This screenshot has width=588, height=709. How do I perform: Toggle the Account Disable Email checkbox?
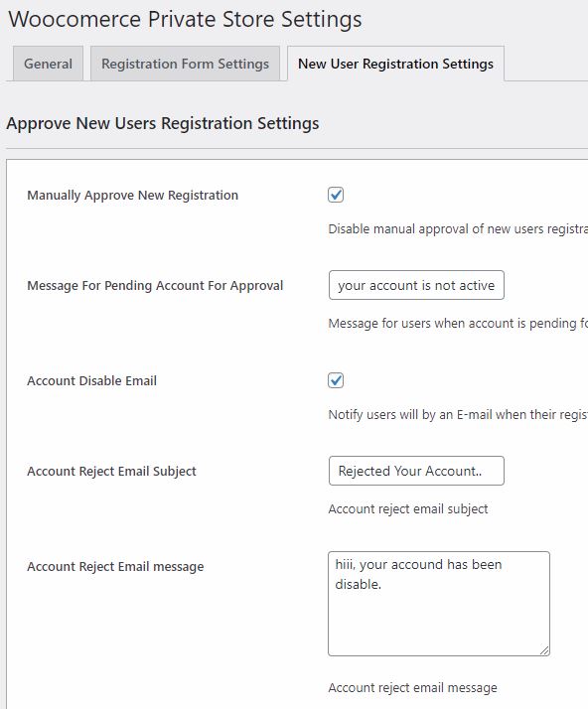click(336, 380)
